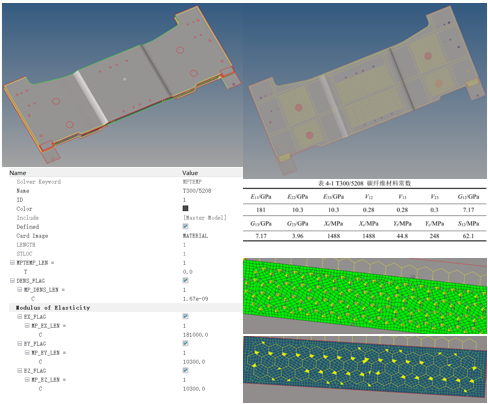
Task: Collapse the MP_EY_LEN node
Action: [x=27, y=353]
